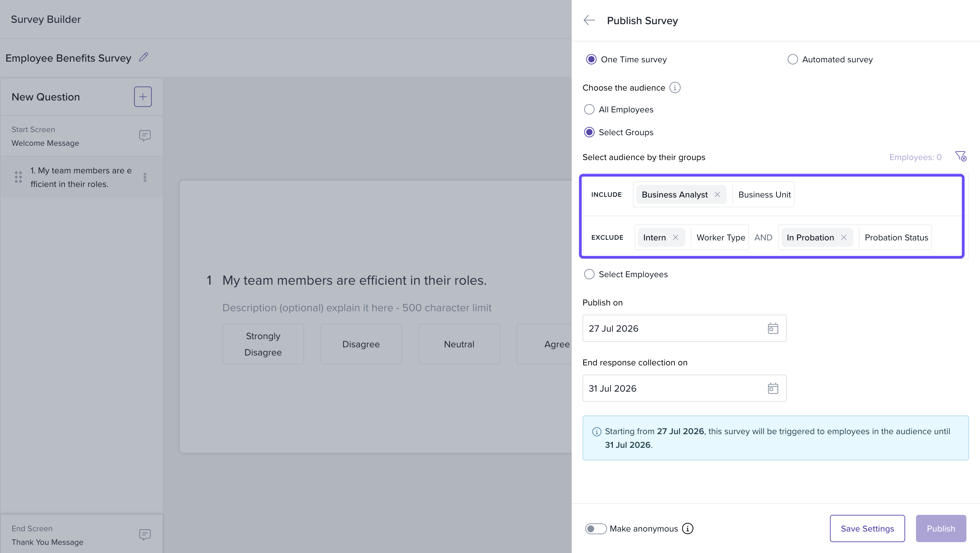Show info about Make anonymous
Screen dimensions: 980x553
click(687, 528)
